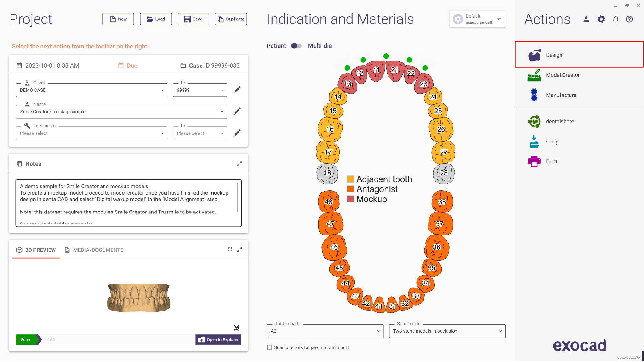
Task: Select the 3D PREVIEW tab
Action: (x=36, y=250)
